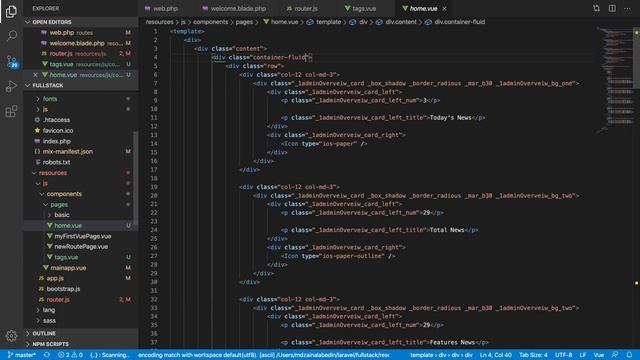640x360 pixels.
Task: Click the explorer sidebar scrollbar
Action: click(x=136, y=178)
